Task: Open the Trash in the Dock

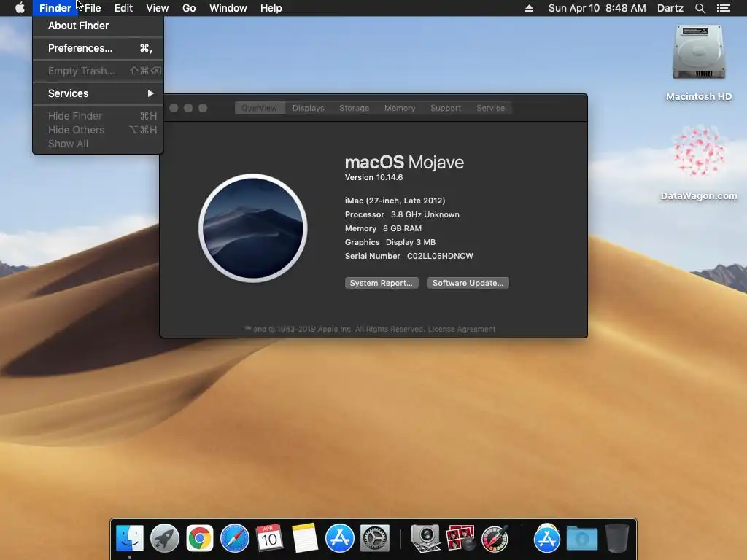Action: (x=617, y=539)
